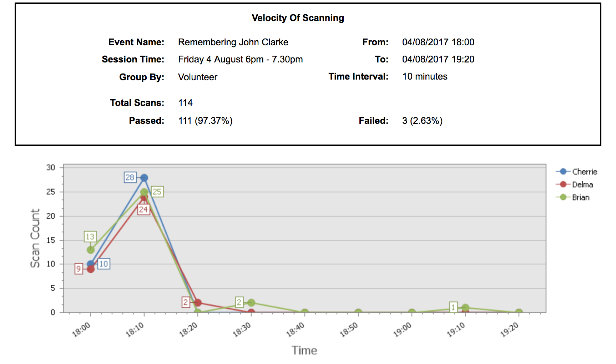Click the event name Remembering John Clarke
The image size is (616, 364).
pos(233,42)
